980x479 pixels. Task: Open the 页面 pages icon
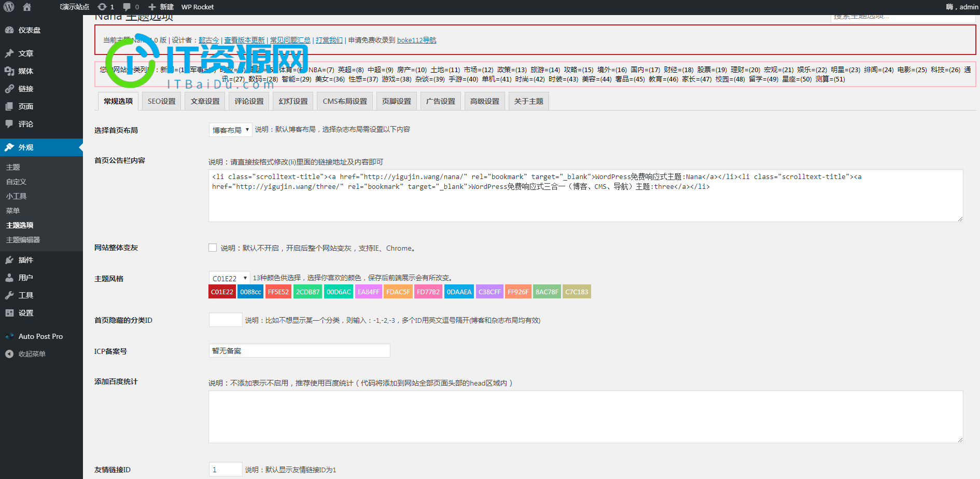(x=9, y=106)
